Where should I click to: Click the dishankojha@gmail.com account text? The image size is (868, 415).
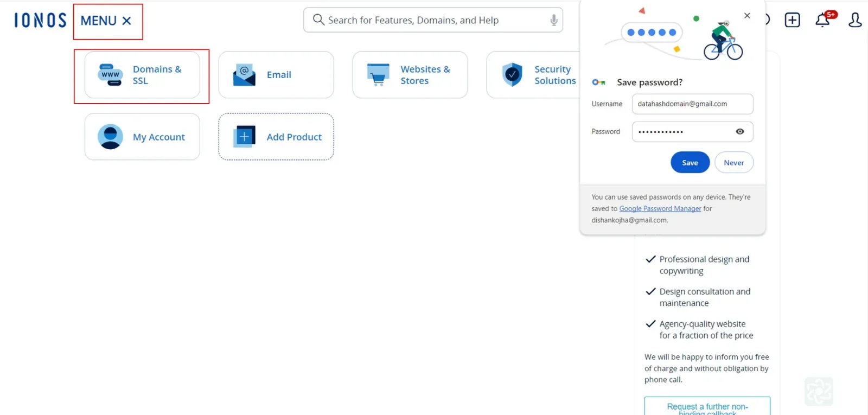(630, 220)
